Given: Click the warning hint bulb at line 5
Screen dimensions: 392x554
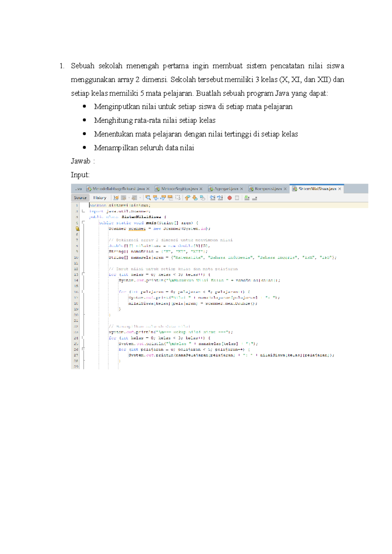Looking at the screenshot, I should [77, 229].
